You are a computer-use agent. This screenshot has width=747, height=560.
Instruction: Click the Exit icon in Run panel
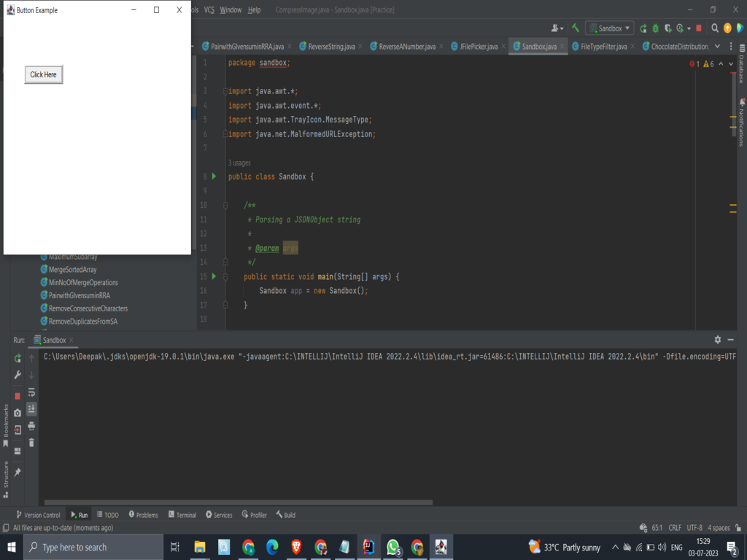(18, 430)
